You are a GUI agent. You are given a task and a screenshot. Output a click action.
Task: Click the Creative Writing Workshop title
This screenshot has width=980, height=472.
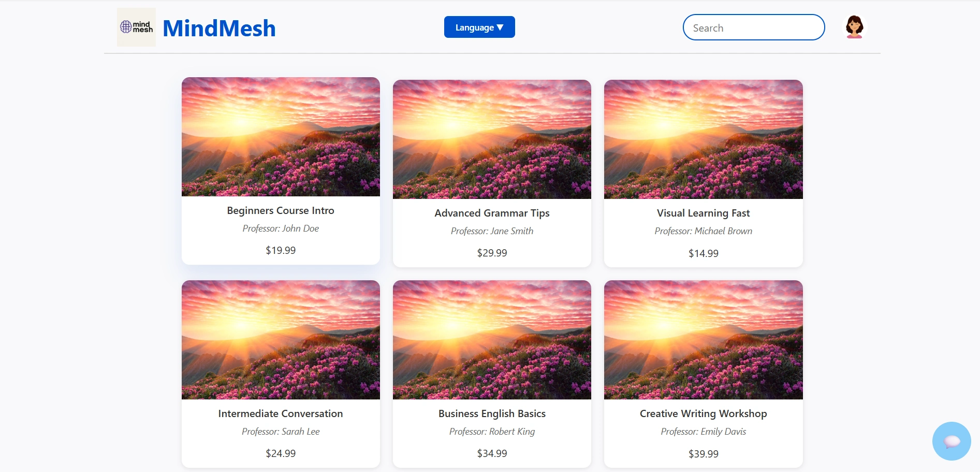pos(703,413)
